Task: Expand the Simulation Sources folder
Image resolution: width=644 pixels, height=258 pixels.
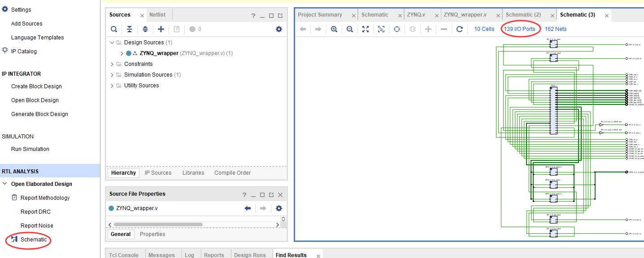Action: point(112,75)
